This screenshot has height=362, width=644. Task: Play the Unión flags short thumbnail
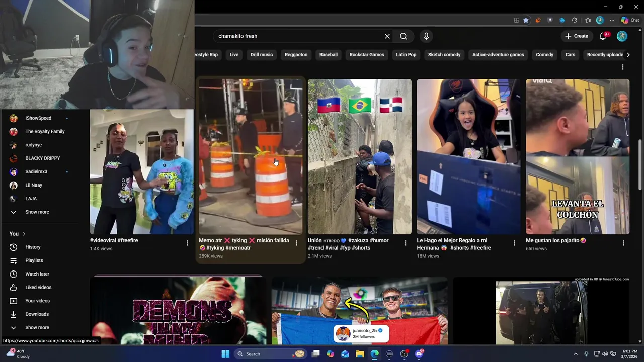(359, 156)
